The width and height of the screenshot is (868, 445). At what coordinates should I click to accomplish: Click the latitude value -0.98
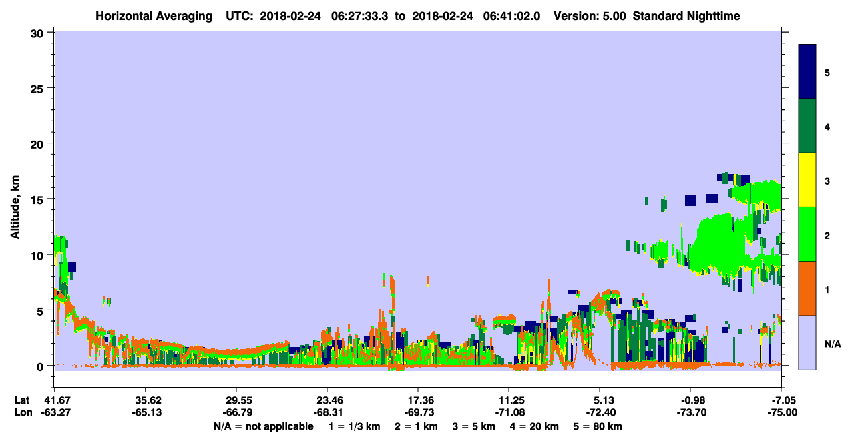pos(691,401)
